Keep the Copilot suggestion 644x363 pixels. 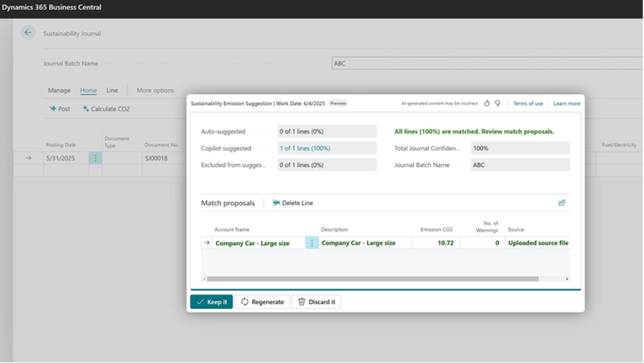212,302
